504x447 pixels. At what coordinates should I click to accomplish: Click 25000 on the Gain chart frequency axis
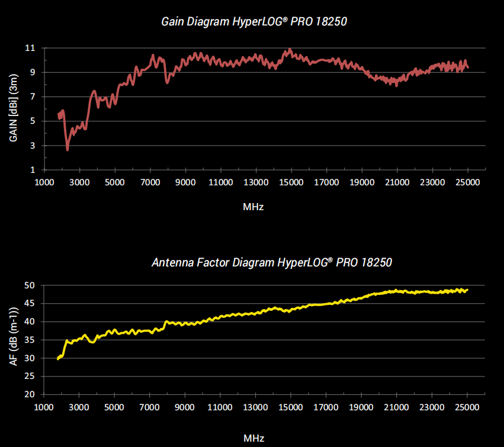[x=468, y=182]
